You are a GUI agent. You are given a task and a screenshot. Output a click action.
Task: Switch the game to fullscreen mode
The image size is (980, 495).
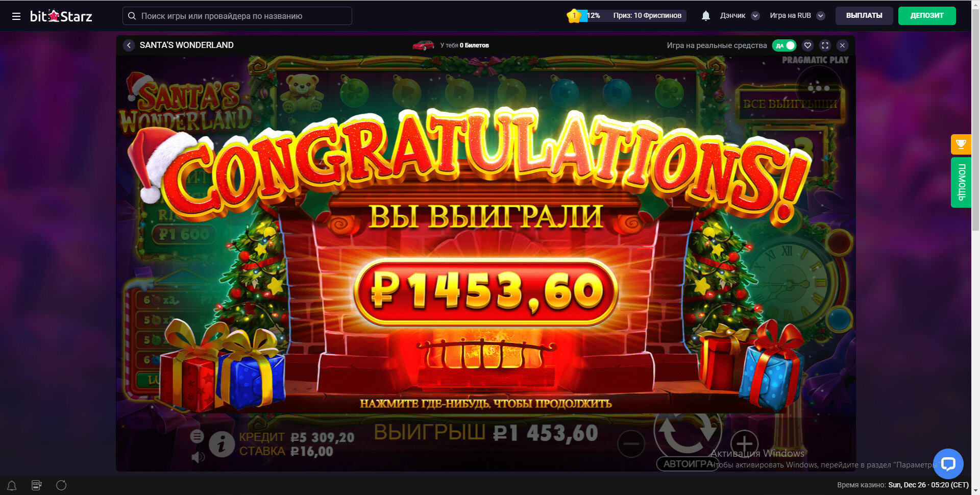coord(825,45)
